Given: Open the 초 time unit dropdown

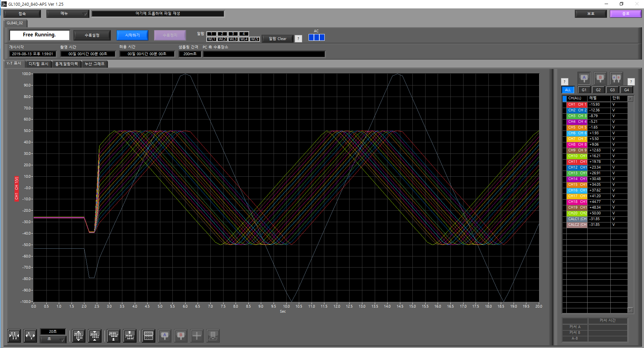Looking at the screenshot, I should click(53, 339).
